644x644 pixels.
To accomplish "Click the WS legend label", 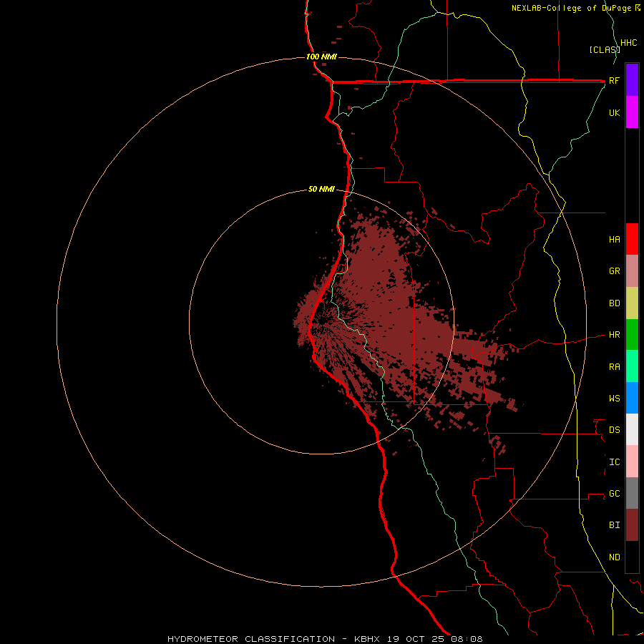I will coord(615,399).
